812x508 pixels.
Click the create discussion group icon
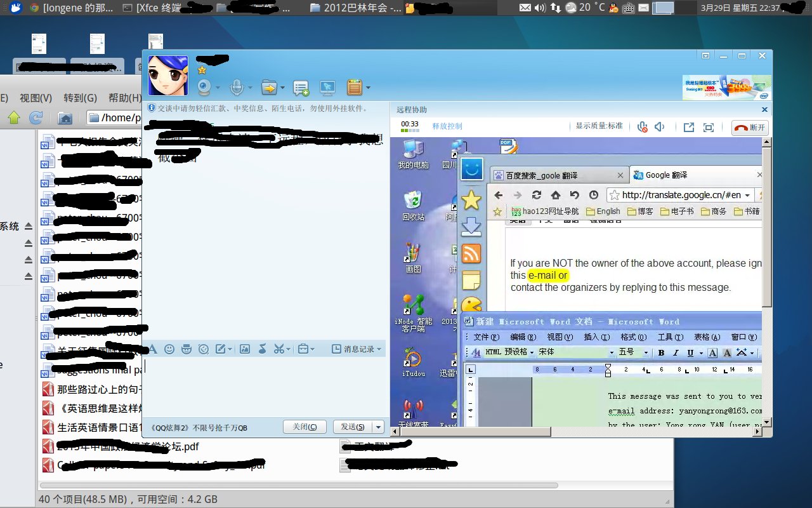pyautogui.click(x=301, y=88)
